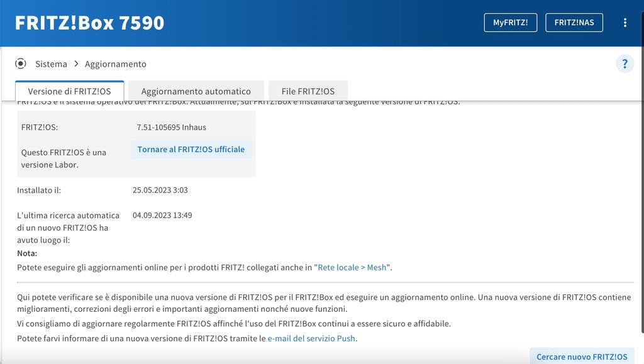The image size is (644, 364).
Task: Click install date 25.05.2023 3:03
Action: (160, 190)
